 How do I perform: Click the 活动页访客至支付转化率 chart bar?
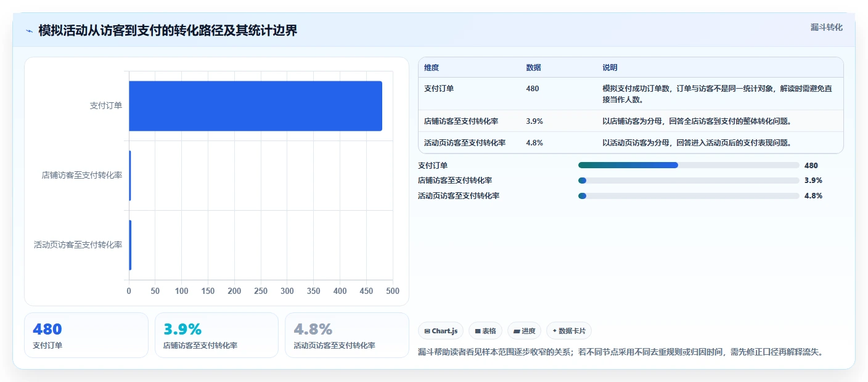pos(130,245)
